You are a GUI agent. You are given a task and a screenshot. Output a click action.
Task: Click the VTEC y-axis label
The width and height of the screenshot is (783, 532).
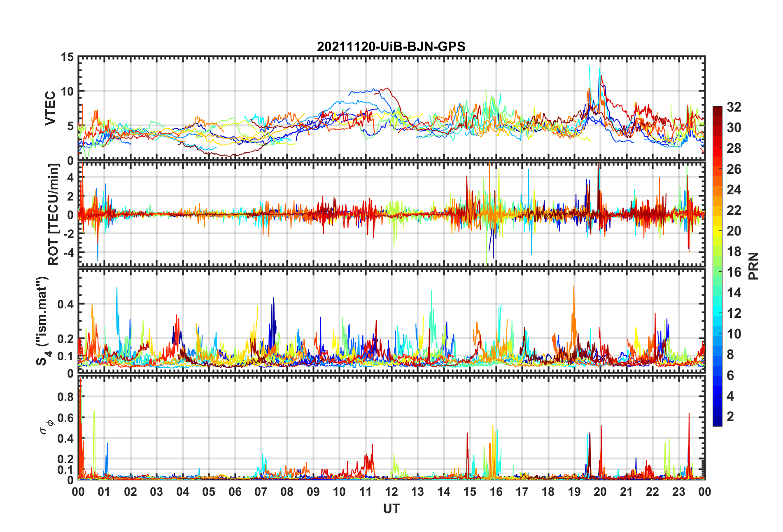pos(50,108)
